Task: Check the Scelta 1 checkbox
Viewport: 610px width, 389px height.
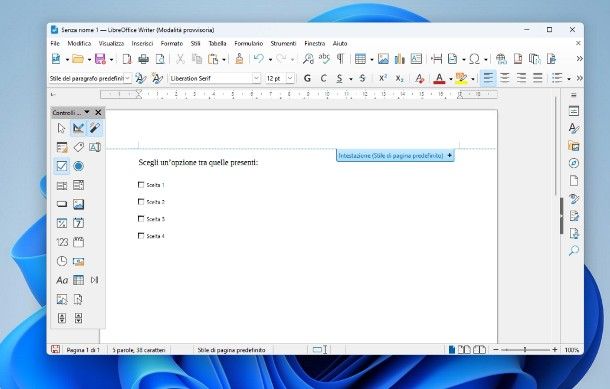Action: click(141, 184)
